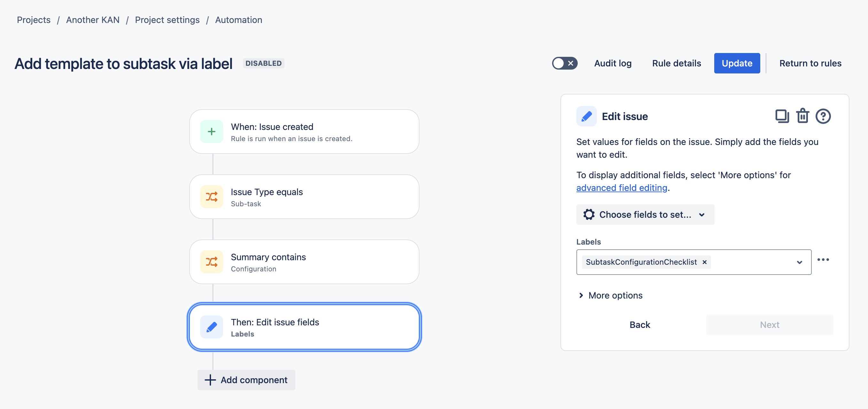Open Rule details
This screenshot has width=868, height=409.
pyautogui.click(x=676, y=63)
